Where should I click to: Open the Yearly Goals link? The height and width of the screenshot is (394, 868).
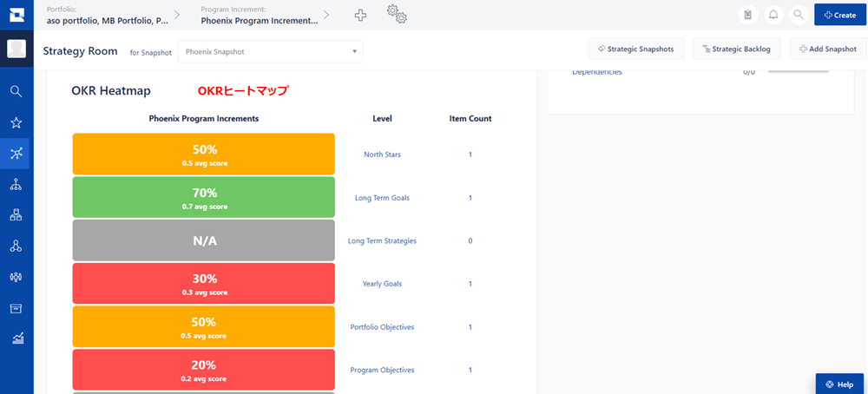pyautogui.click(x=382, y=284)
